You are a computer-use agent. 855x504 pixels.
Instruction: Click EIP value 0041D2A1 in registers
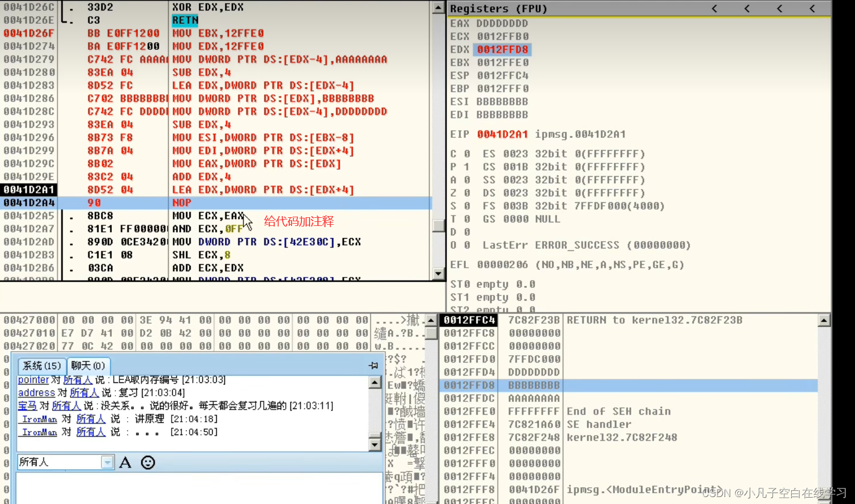coord(503,134)
